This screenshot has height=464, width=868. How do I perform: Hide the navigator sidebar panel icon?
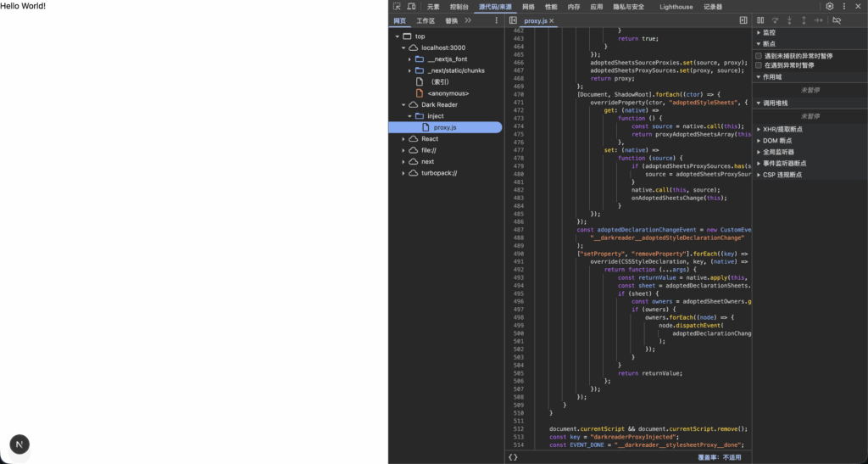pyautogui.click(x=513, y=20)
